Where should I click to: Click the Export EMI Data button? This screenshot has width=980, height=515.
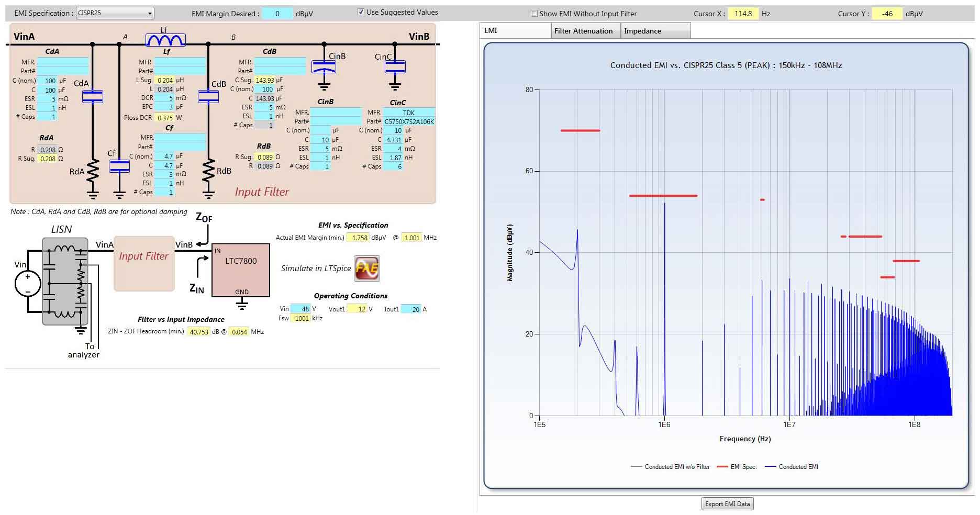pyautogui.click(x=727, y=503)
